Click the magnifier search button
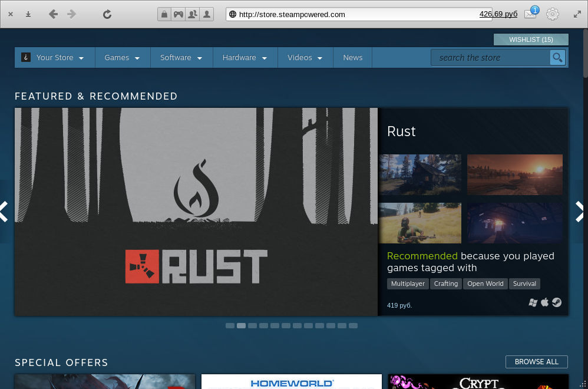Image resolution: width=588 pixels, height=389 pixels. tap(557, 57)
